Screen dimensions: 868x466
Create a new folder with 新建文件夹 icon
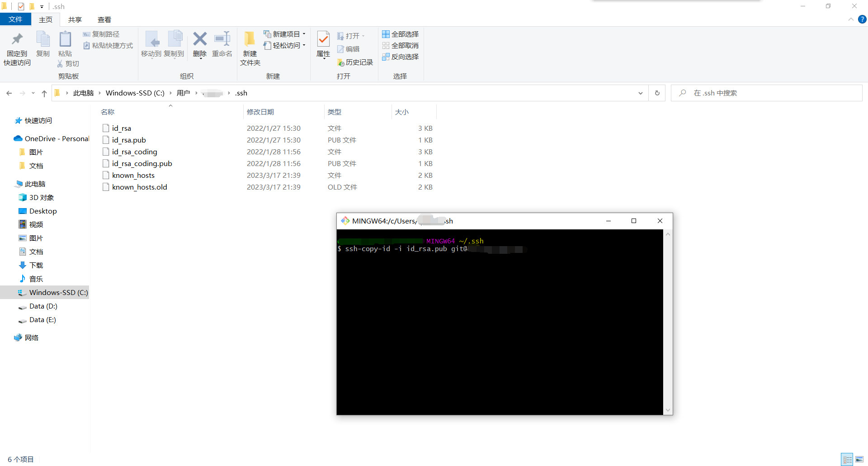(x=250, y=48)
